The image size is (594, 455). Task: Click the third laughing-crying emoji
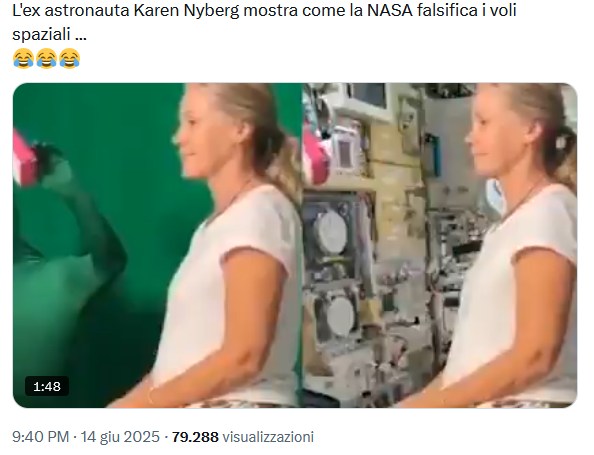click(70, 58)
